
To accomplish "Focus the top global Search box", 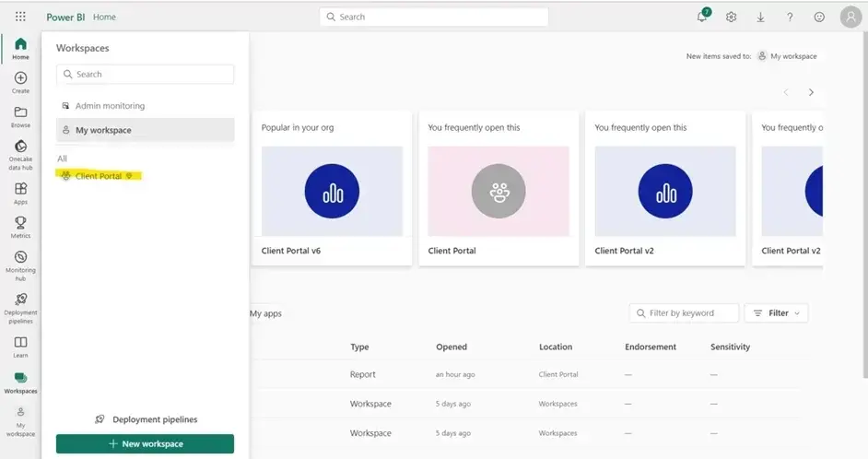I will click(x=434, y=17).
